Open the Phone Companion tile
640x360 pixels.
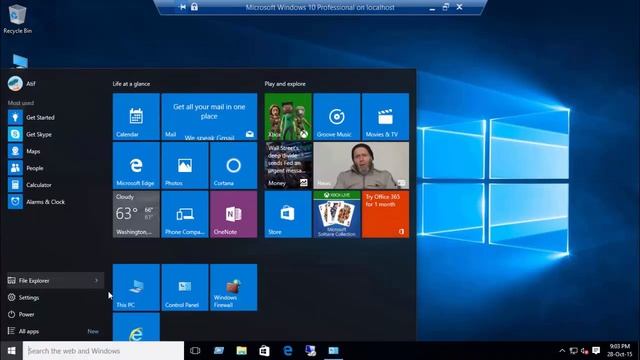tap(184, 214)
